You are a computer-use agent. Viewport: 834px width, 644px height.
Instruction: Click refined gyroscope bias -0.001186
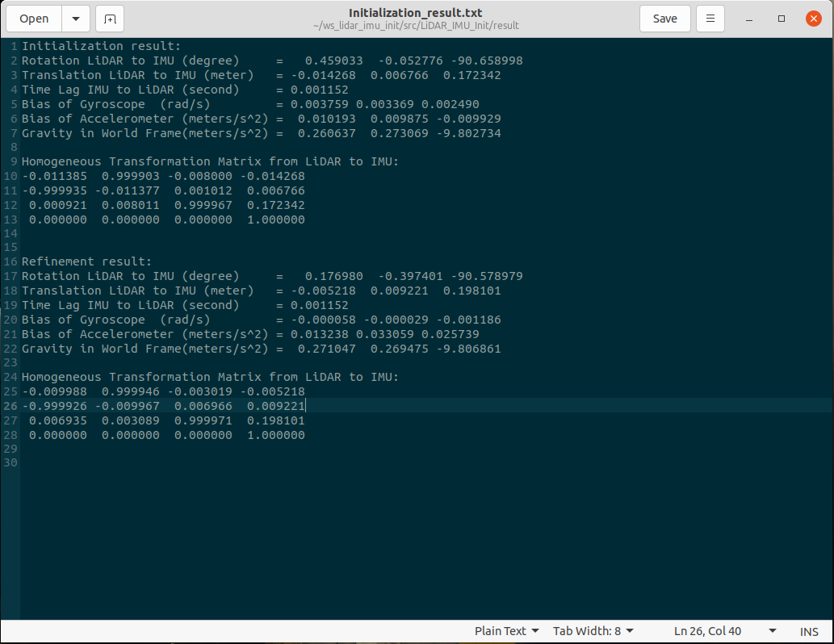click(x=468, y=320)
